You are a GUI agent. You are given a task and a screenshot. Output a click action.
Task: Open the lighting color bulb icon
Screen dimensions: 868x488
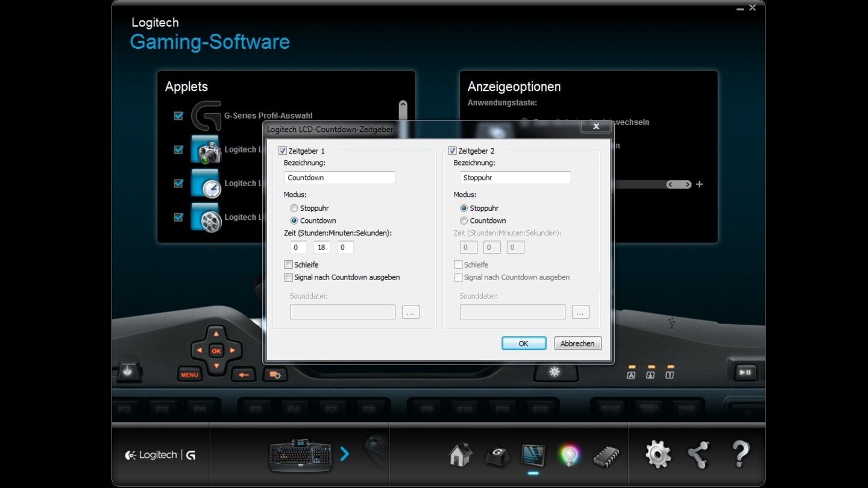pos(569,456)
